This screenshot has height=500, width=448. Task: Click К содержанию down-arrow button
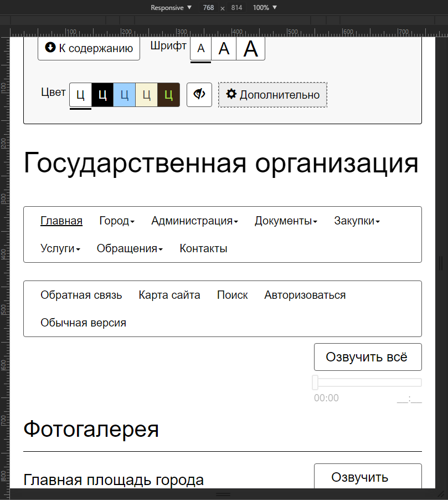click(89, 48)
